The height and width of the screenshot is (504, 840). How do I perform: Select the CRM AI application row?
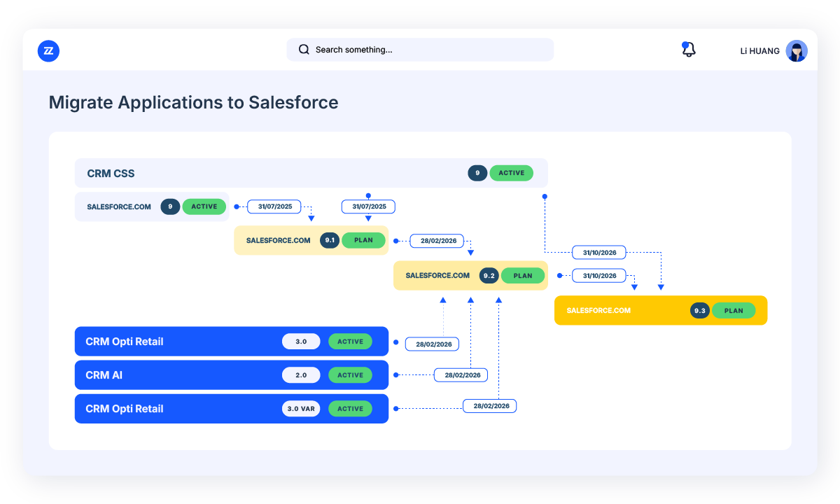click(x=232, y=375)
